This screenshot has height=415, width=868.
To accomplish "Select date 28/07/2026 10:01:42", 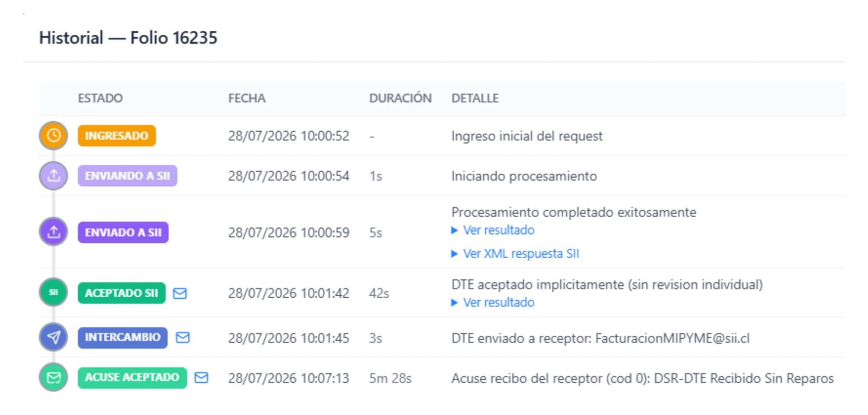I will pos(289,293).
